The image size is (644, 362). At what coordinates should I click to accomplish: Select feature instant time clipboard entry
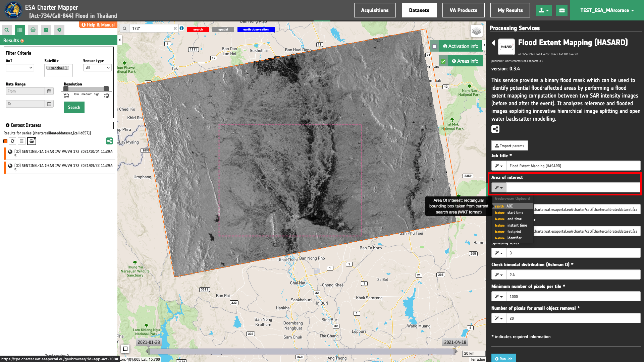(x=513, y=225)
